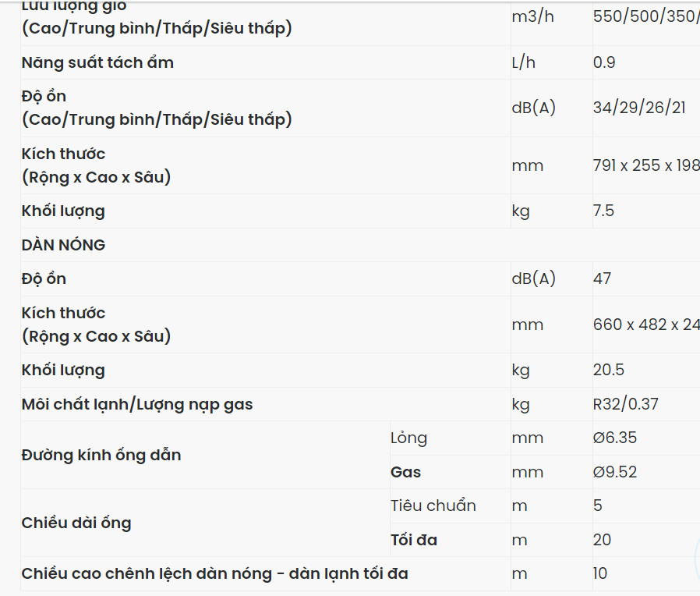Screen dimensions: 700x596
Task: Click the 34/29/26/21 noise level value
Action: [639, 108]
